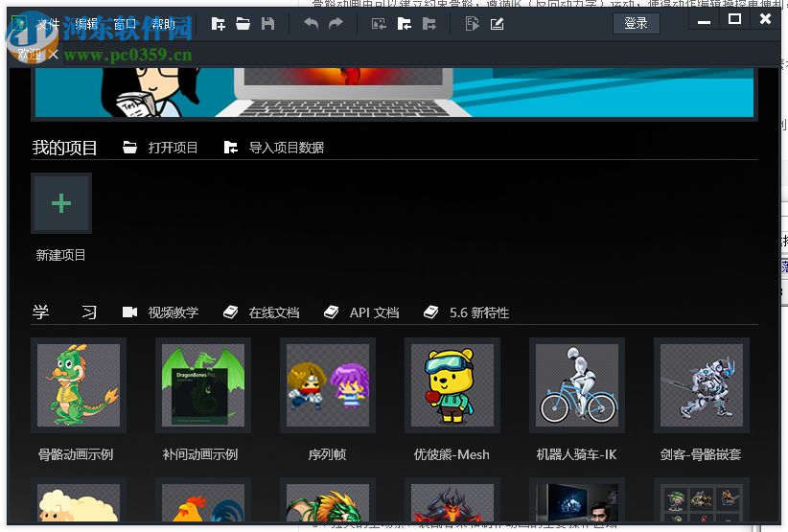Click the 机器人骑车-IK caption
This screenshot has width=788, height=532.
576,454
